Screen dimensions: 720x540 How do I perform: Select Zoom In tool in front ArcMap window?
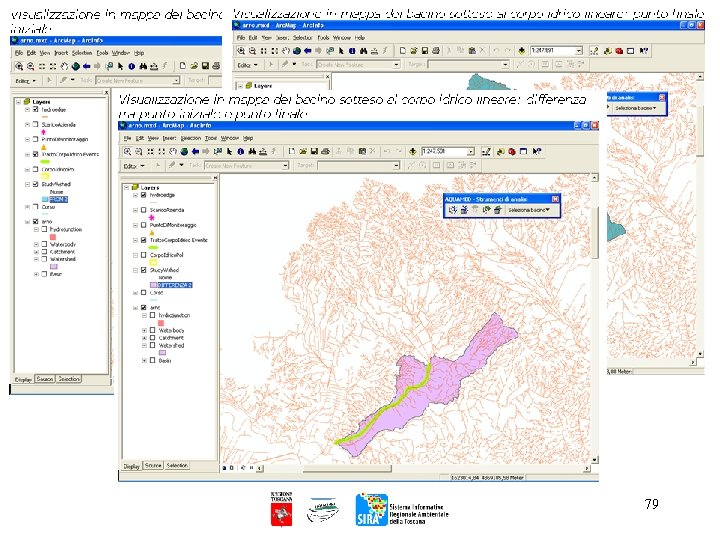[x=127, y=151]
